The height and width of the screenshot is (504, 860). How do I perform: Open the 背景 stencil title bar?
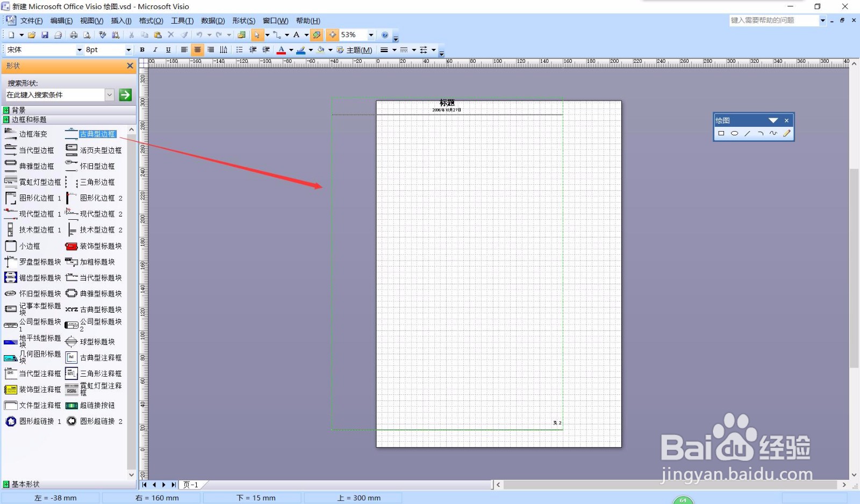click(x=68, y=110)
